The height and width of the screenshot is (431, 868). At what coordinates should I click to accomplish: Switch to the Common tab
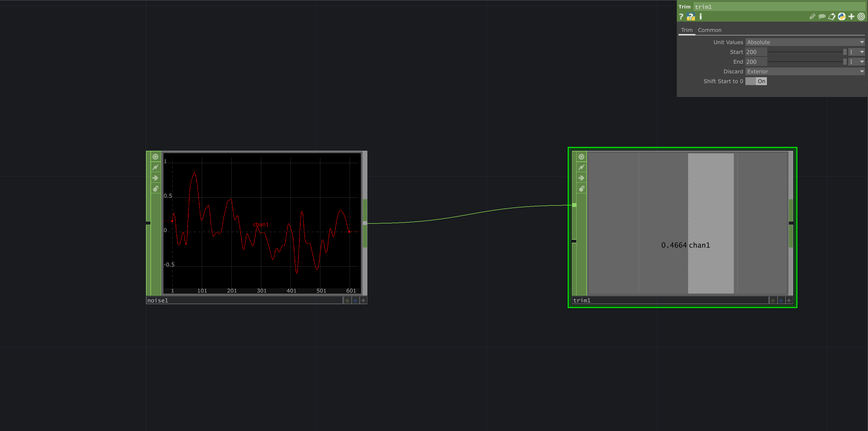tap(709, 30)
